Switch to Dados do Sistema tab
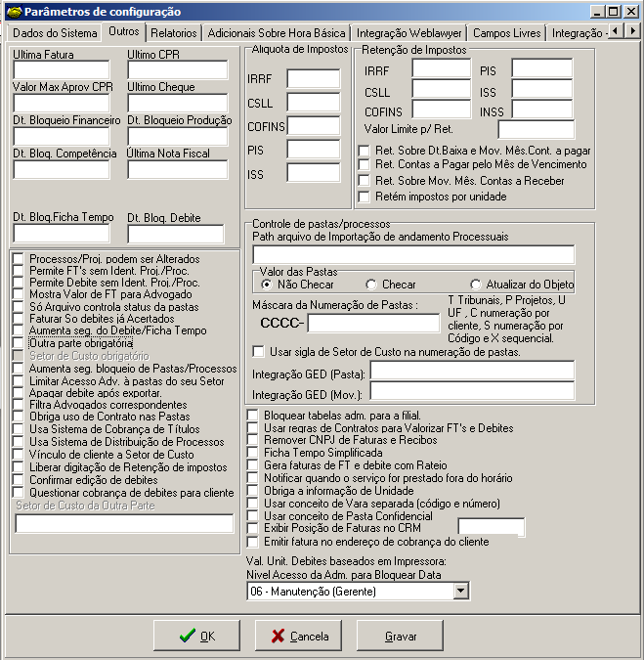The image size is (644, 660). pos(55,33)
